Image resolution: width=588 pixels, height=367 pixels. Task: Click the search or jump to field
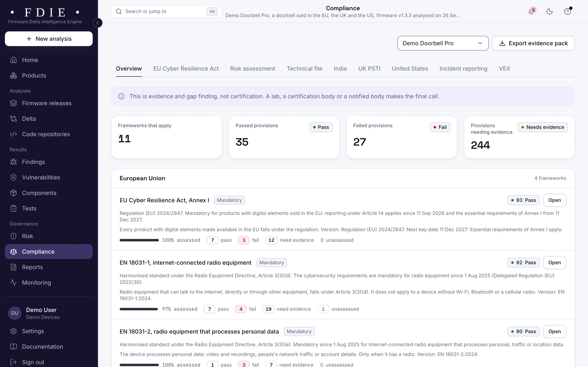[166, 11]
